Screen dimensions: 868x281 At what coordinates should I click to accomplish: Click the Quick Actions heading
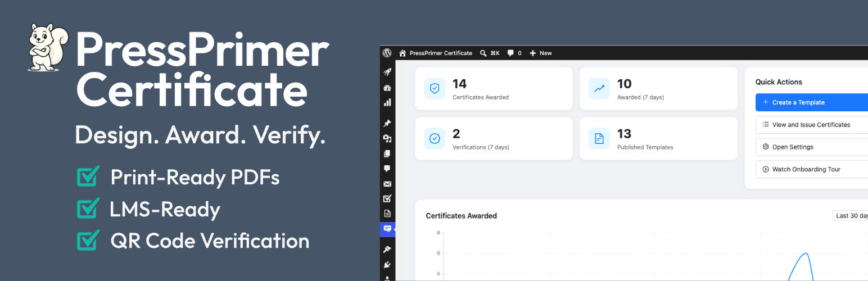779,82
